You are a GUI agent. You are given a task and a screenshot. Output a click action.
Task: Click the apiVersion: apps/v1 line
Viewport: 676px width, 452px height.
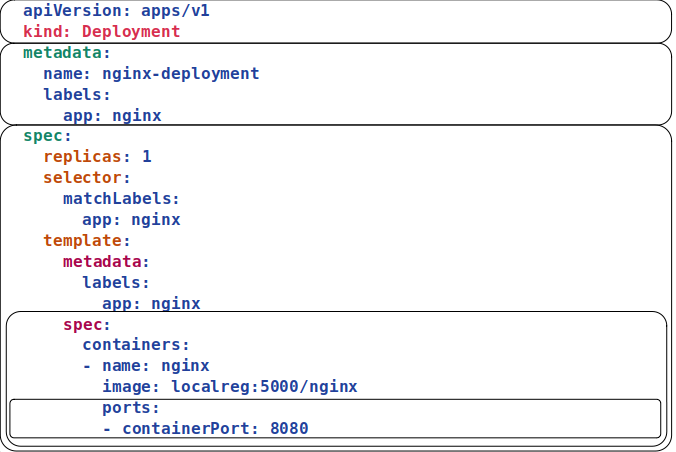[x=116, y=11]
